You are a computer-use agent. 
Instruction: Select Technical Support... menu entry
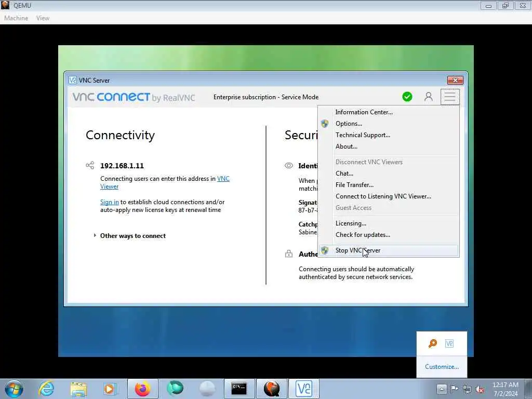click(x=389, y=135)
